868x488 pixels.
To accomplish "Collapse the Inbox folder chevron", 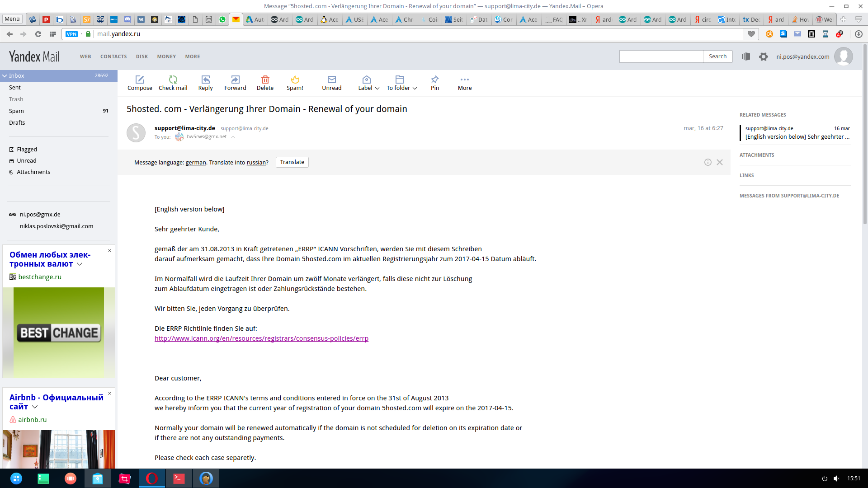I will click(x=5, y=76).
